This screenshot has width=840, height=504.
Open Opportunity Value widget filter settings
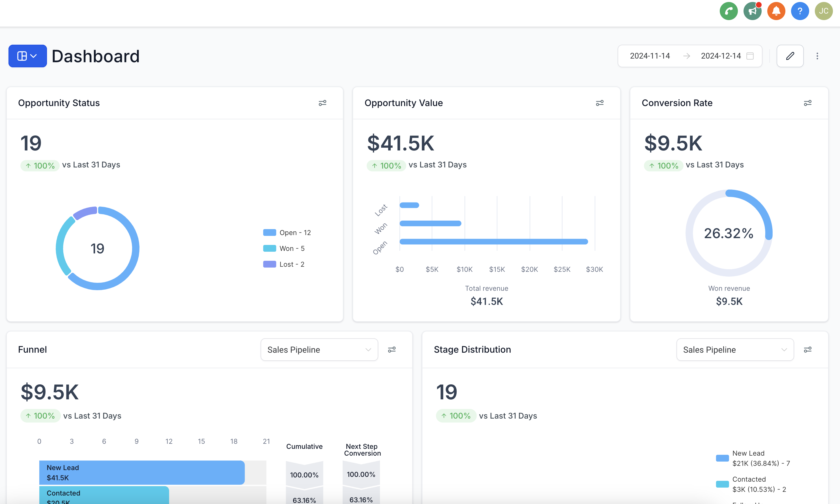[x=600, y=103]
